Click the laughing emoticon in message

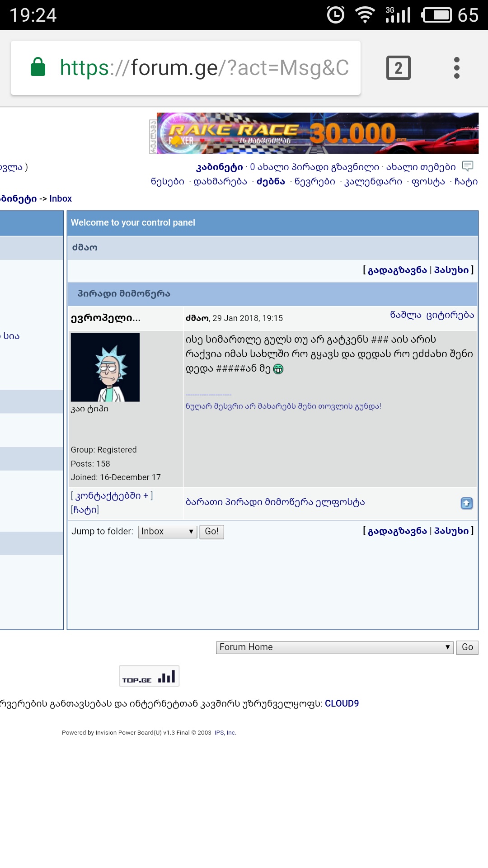click(x=278, y=369)
